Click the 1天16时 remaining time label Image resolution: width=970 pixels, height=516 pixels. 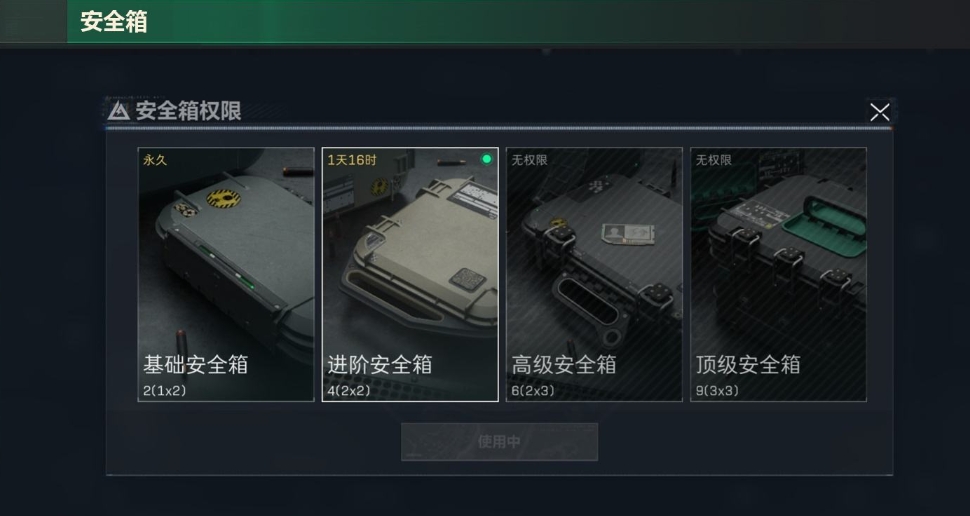click(x=352, y=160)
